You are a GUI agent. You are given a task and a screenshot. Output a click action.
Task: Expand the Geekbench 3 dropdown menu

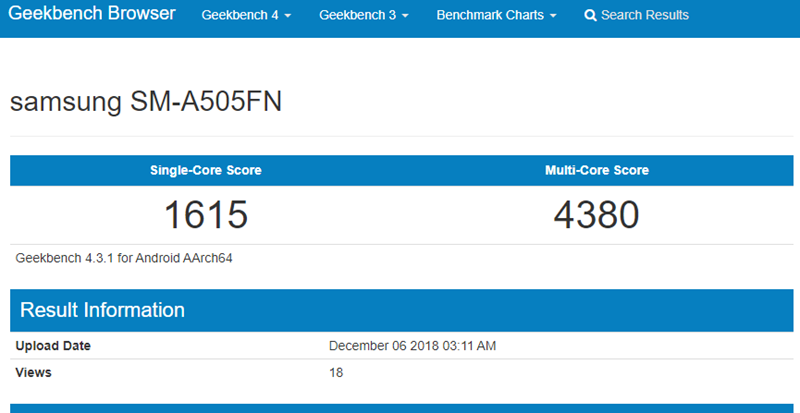coord(364,15)
